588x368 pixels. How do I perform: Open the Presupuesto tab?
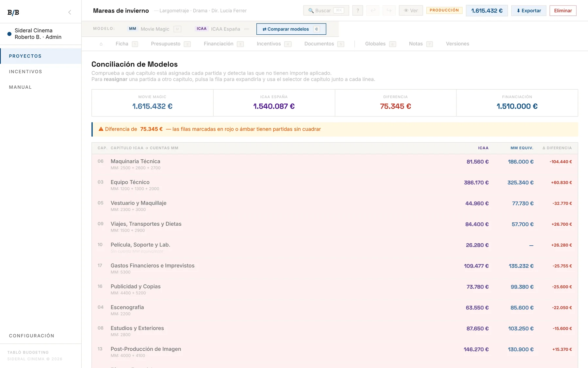click(171, 44)
